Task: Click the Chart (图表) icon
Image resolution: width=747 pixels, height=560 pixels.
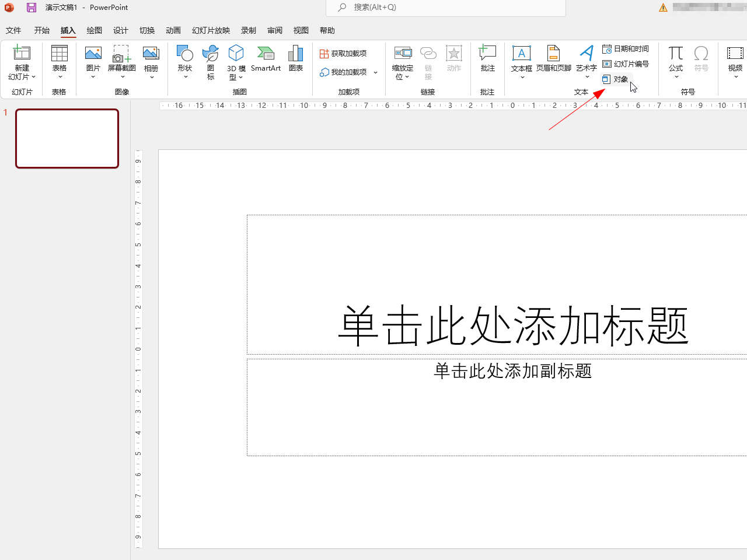Action: pyautogui.click(x=296, y=54)
